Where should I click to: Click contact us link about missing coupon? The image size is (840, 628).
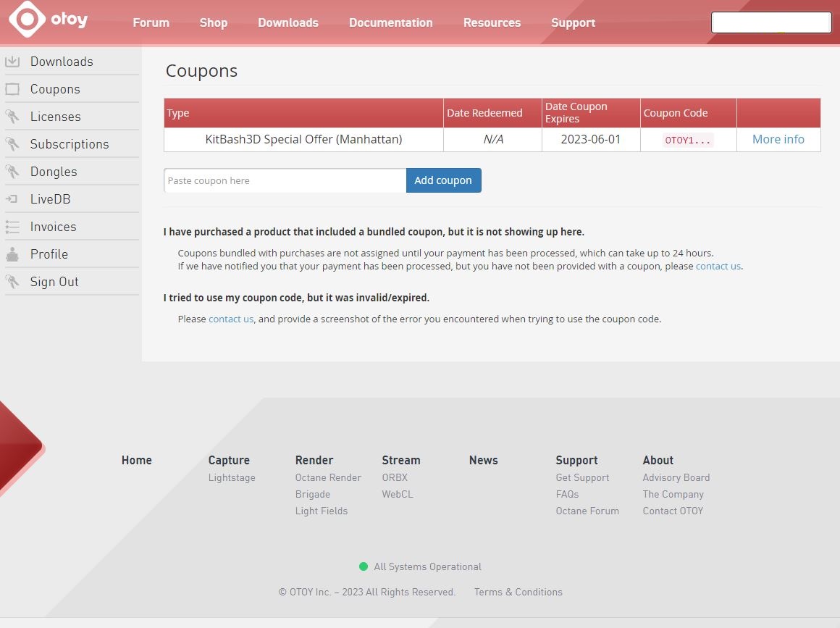pyautogui.click(x=718, y=267)
